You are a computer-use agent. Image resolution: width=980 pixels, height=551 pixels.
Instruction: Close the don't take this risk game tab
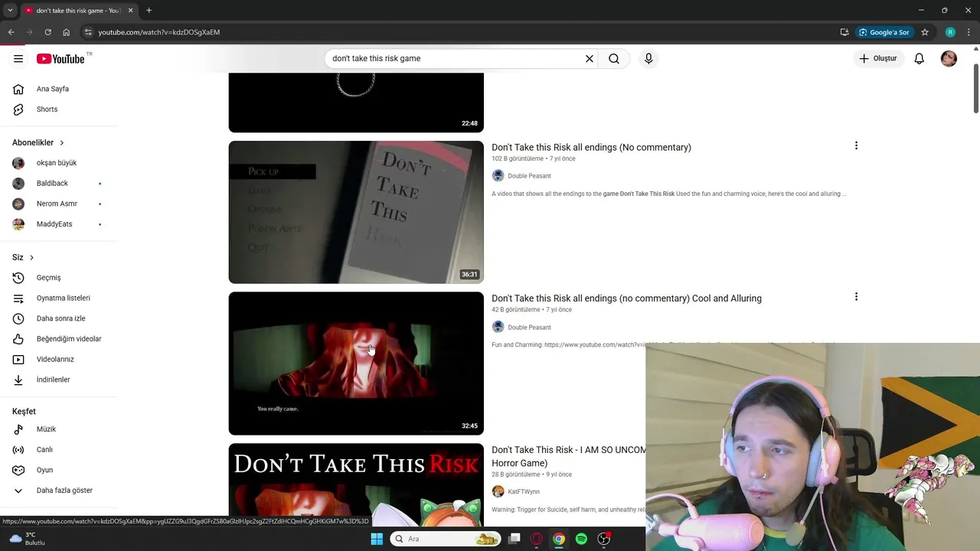130,11
